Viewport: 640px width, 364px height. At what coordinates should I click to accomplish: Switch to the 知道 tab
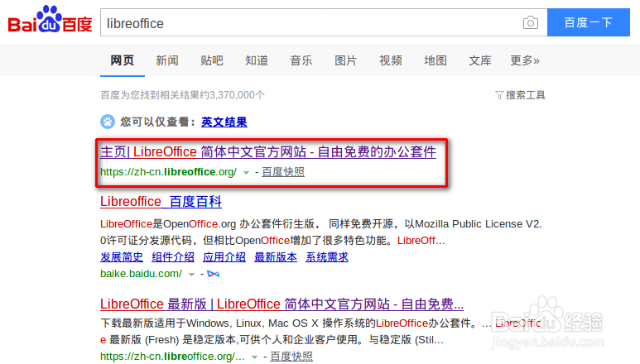pos(257,60)
